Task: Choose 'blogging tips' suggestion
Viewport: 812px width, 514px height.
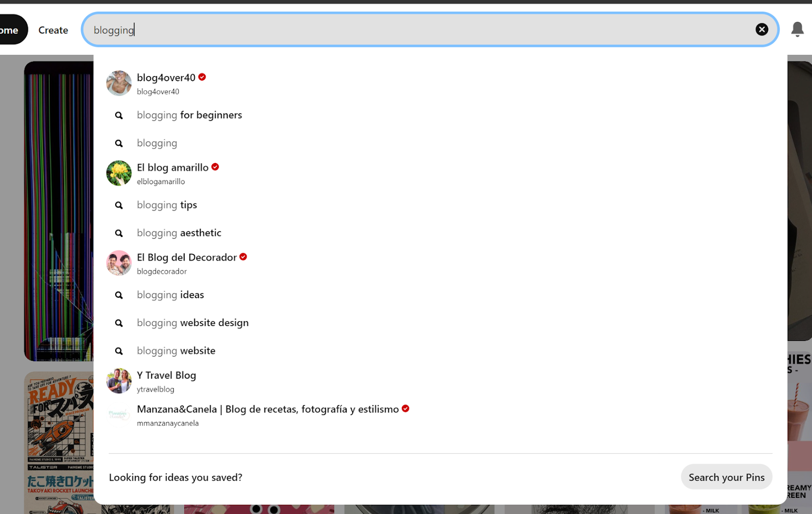Action: 167,205
